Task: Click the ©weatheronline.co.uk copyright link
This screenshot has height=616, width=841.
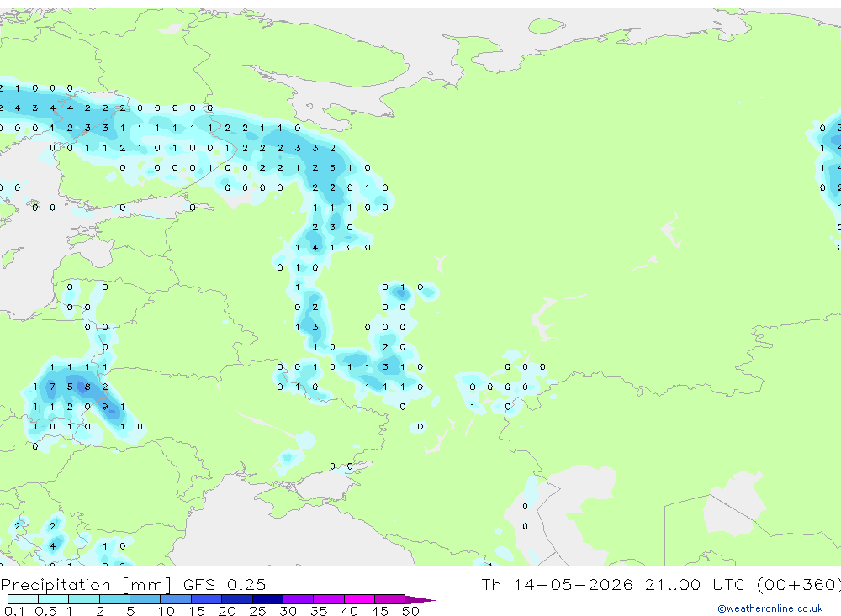Action: (x=770, y=608)
